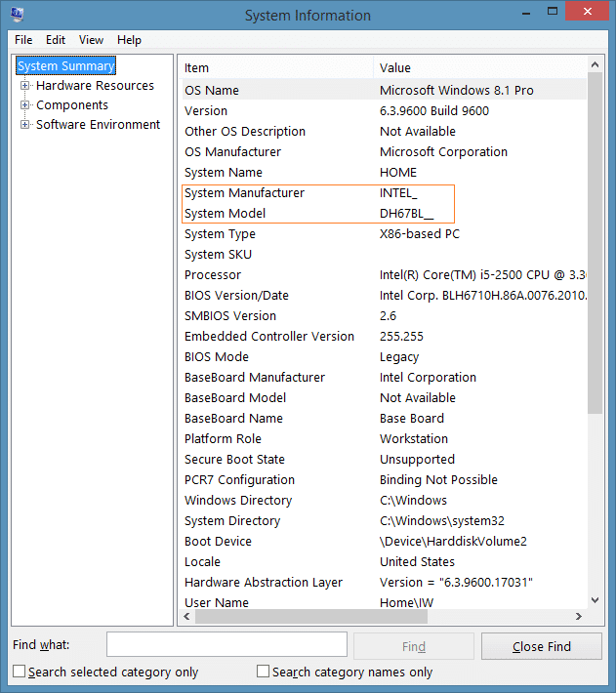Click the vertical scrollbar up arrow
Image resolution: width=616 pixels, height=693 pixels.
tap(595, 65)
